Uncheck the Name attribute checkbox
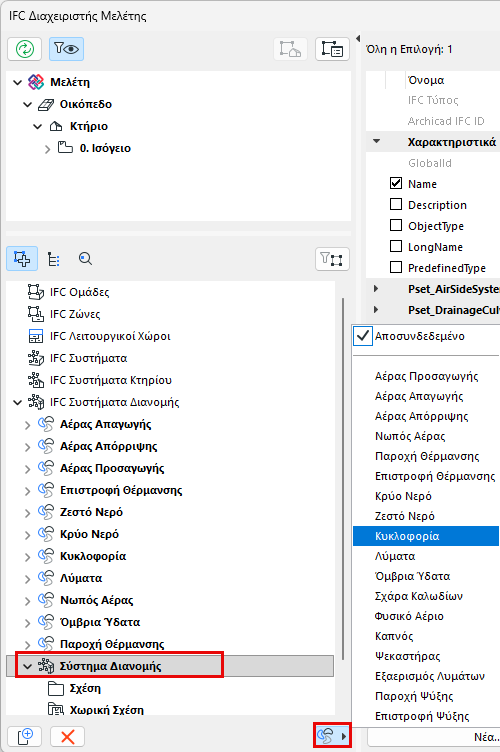 [x=396, y=183]
